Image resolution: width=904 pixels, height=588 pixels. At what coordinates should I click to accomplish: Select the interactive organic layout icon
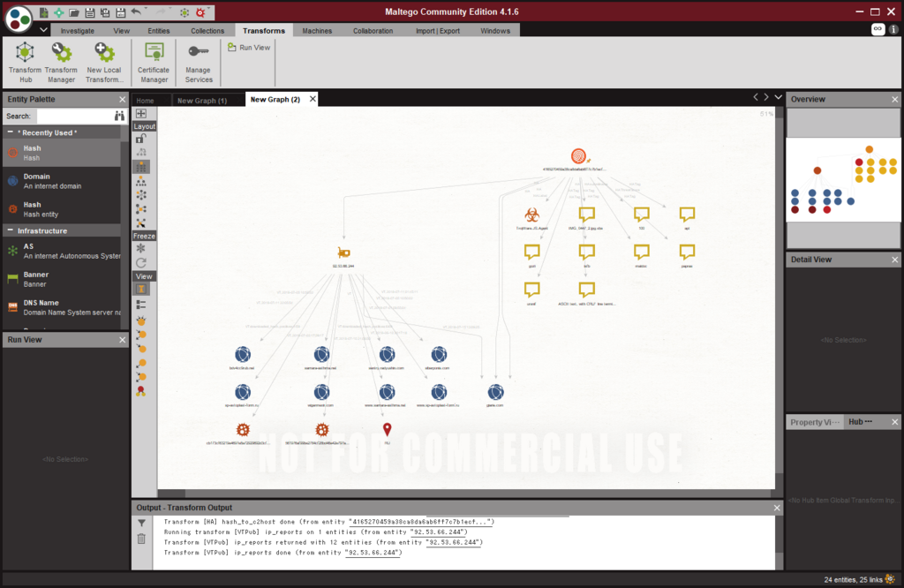pos(141,222)
